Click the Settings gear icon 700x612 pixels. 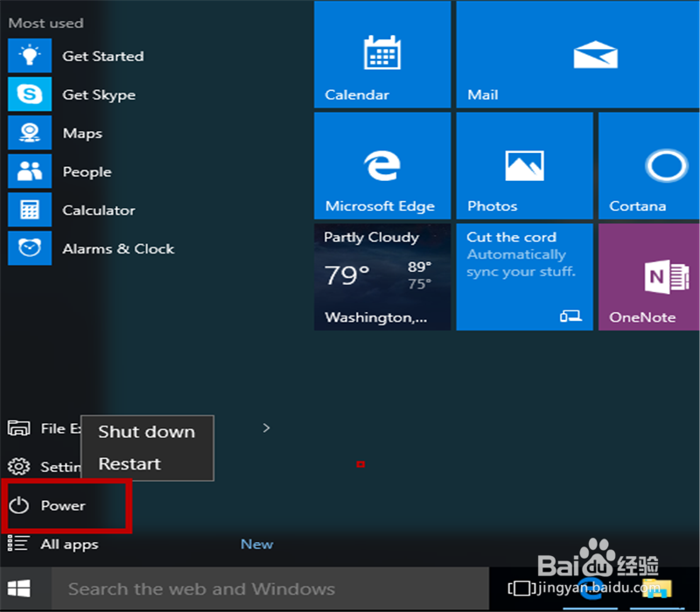18,467
